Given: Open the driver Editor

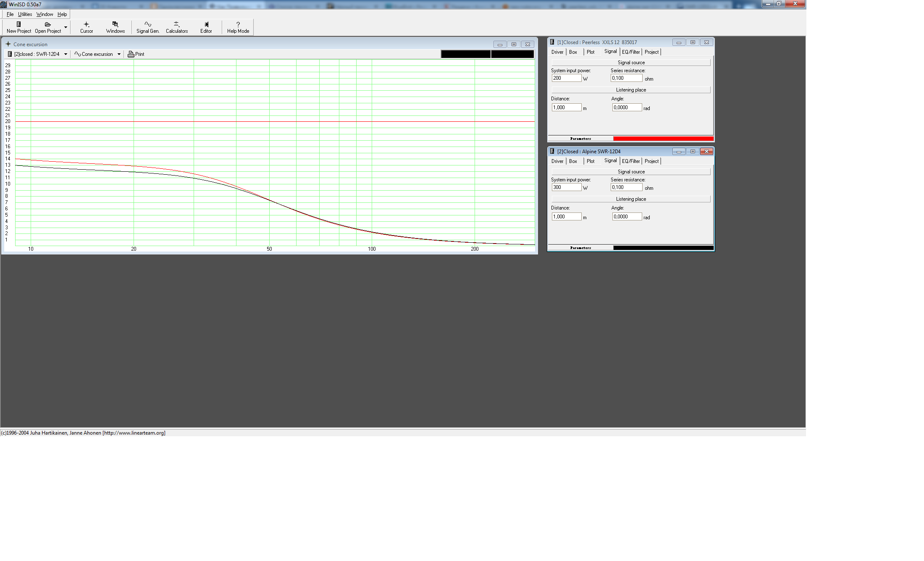Looking at the screenshot, I should (206, 27).
